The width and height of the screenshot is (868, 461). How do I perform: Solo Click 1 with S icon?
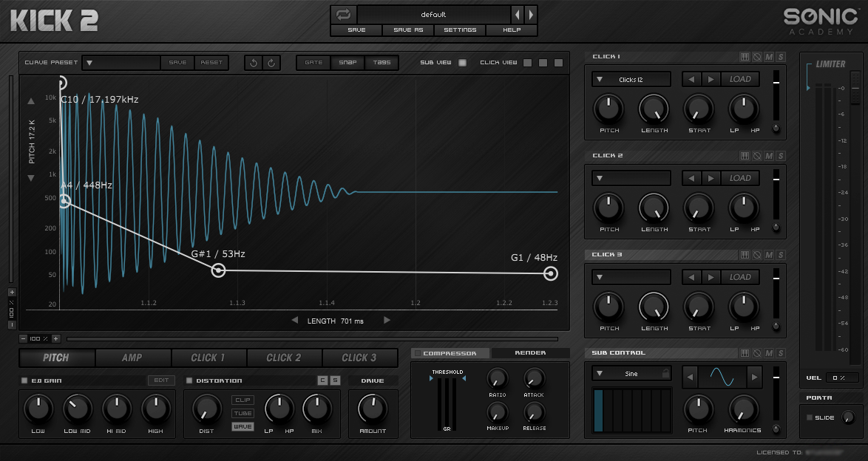pyautogui.click(x=781, y=57)
